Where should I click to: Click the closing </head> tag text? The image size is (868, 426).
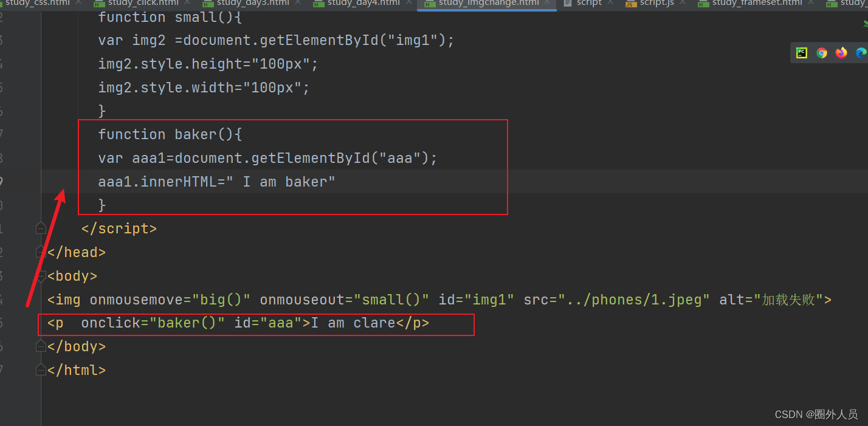coord(77,252)
